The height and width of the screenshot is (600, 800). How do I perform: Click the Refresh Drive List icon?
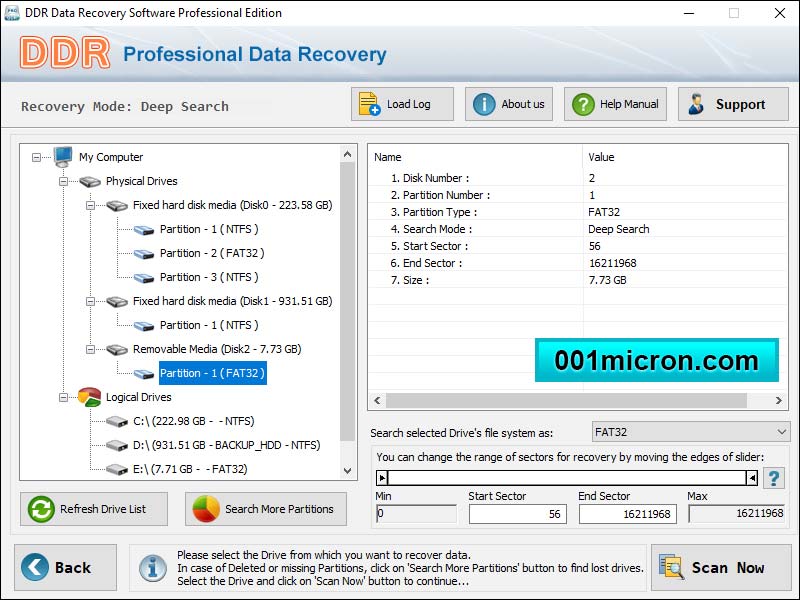coord(40,509)
